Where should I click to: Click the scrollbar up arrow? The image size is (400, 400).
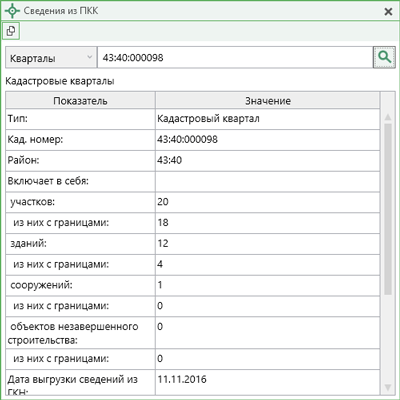(388, 117)
